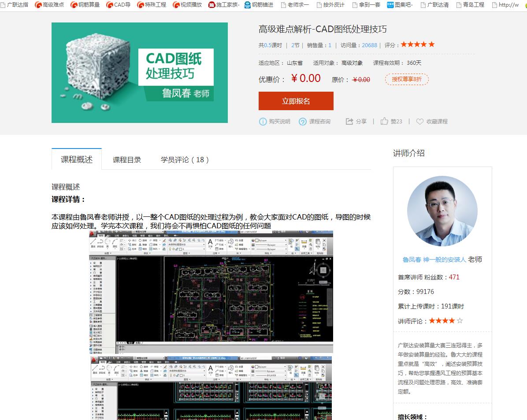Click the 销售量 count 1

click(x=330, y=45)
